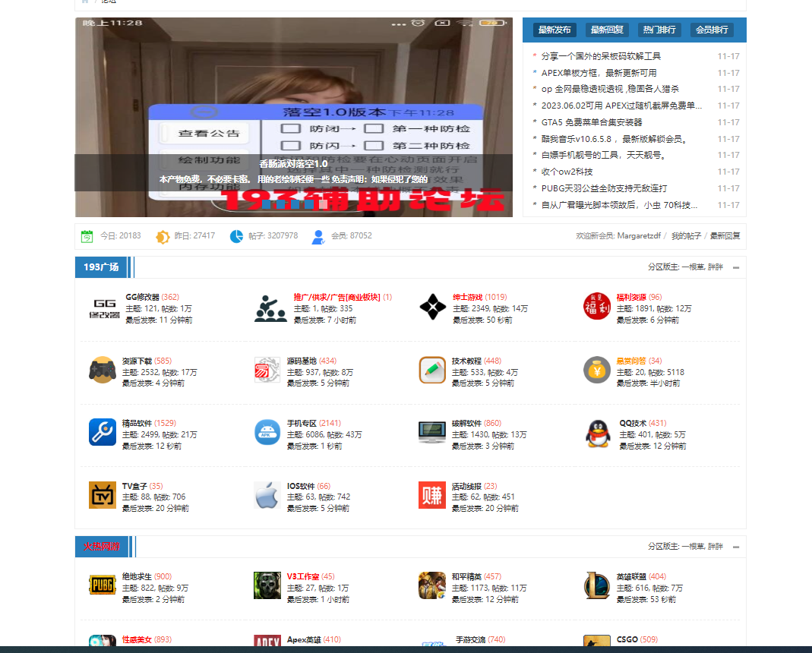This screenshot has height=653, width=812.
Task: Open 活动线报 board title link
Action: point(466,486)
